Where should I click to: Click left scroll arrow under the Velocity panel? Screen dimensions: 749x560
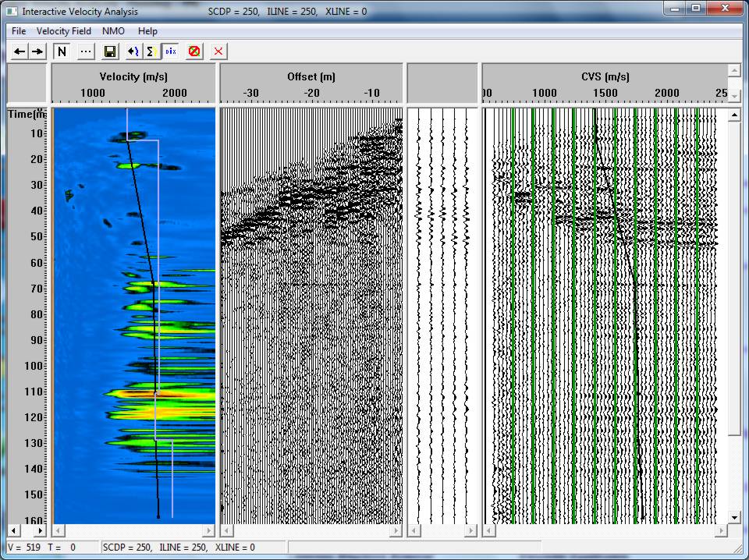pyautogui.click(x=59, y=530)
